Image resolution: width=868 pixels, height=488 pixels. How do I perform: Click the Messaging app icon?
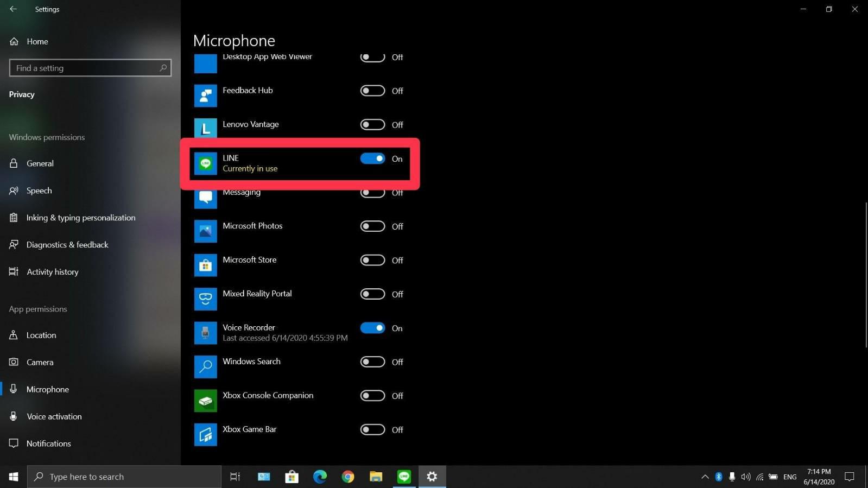click(205, 199)
